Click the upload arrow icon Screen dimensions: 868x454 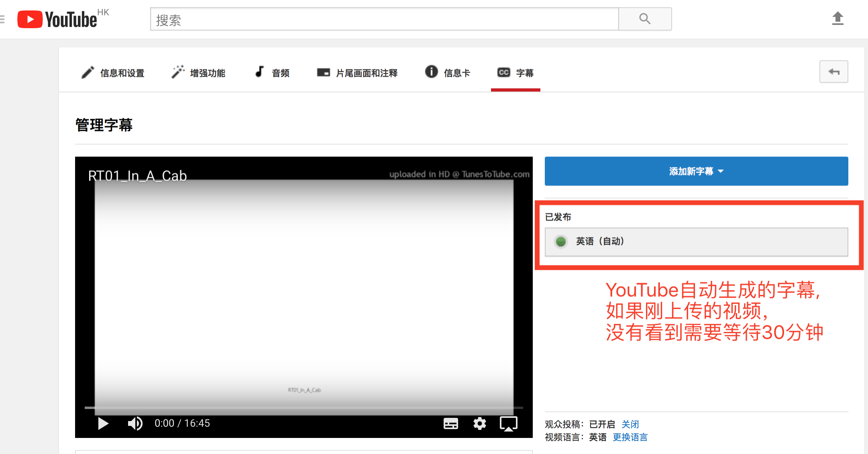[x=838, y=18]
